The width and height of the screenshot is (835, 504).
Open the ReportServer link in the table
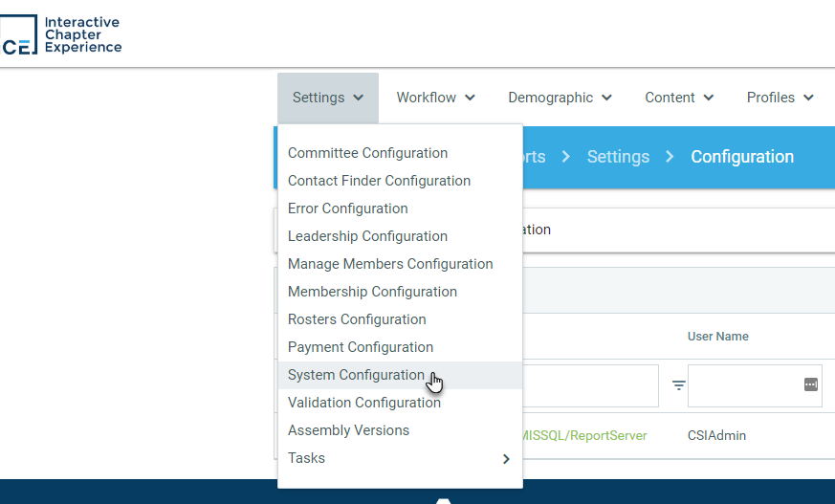585,435
